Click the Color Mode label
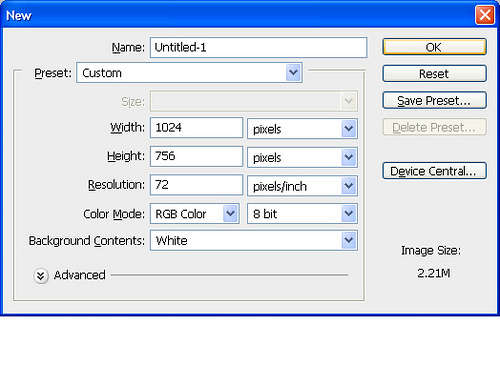 tap(114, 214)
